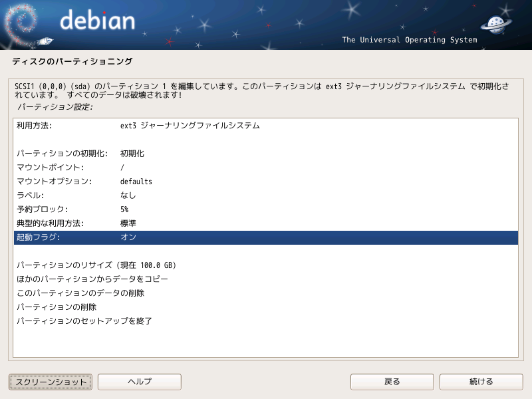
Task: Proceed with the 続ける button
Action: point(481,382)
